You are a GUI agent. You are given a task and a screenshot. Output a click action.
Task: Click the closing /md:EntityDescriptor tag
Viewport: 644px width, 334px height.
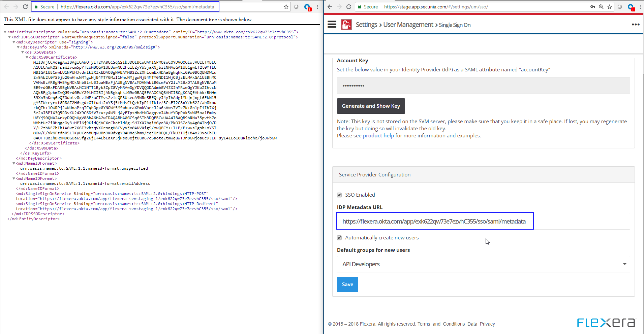coord(34,219)
